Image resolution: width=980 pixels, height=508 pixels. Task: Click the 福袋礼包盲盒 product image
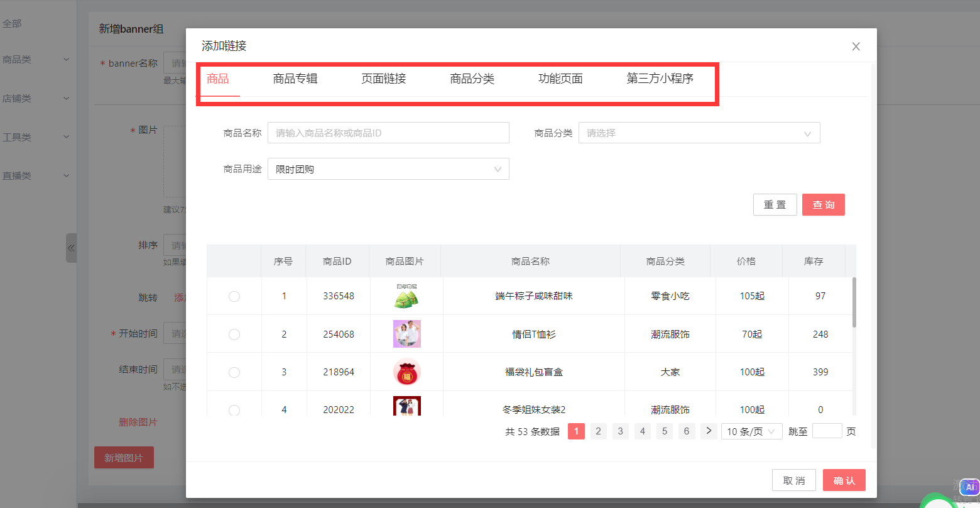pyautogui.click(x=406, y=372)
